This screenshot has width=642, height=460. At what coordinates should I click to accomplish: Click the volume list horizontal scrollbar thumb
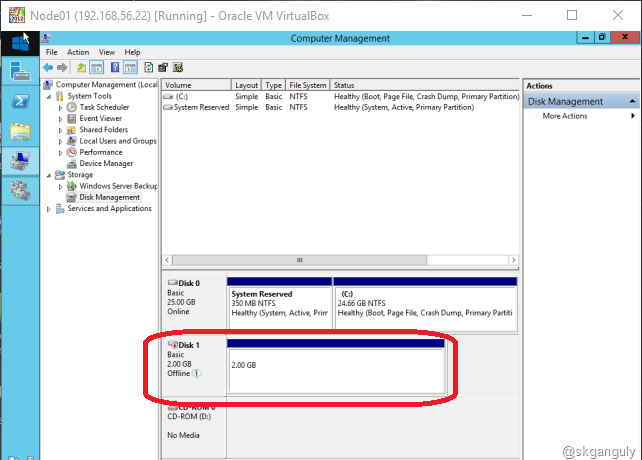299,260
